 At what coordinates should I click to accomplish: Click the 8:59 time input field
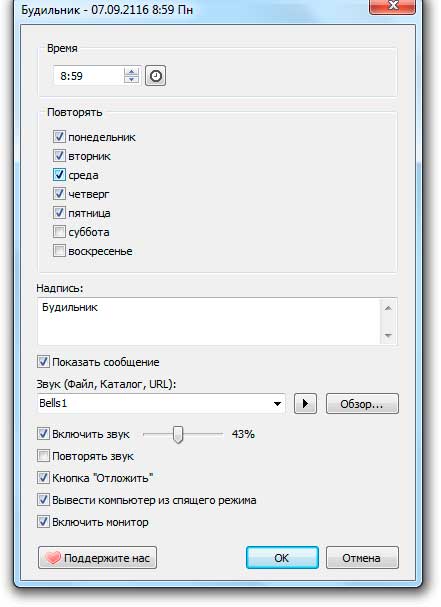point(89,75)
